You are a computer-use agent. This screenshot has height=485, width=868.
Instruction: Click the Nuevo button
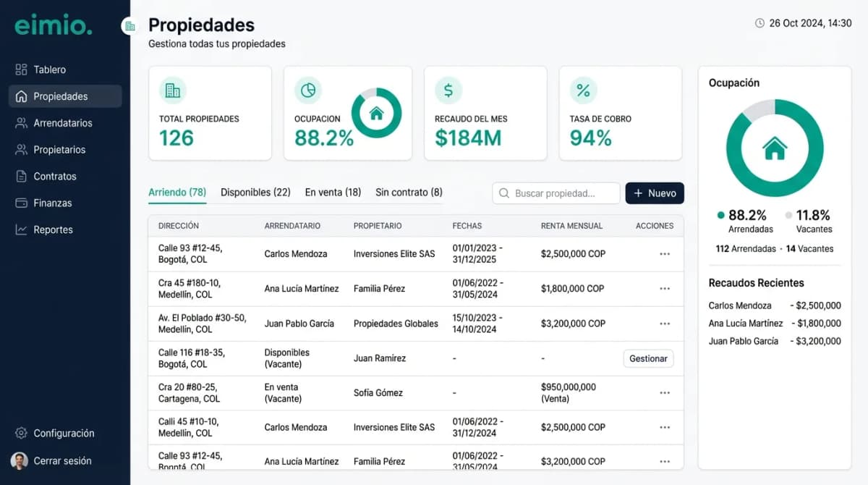[x=655, y=193]
